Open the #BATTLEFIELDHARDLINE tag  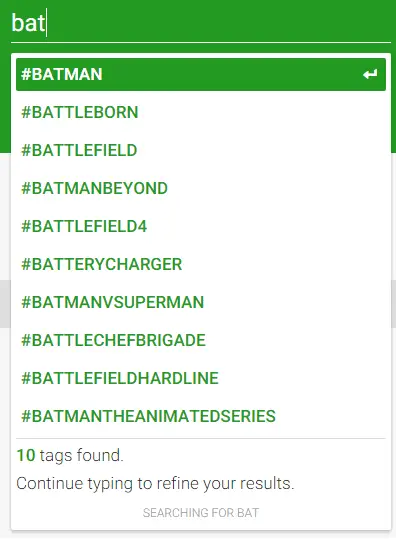(x=201, y=378)
